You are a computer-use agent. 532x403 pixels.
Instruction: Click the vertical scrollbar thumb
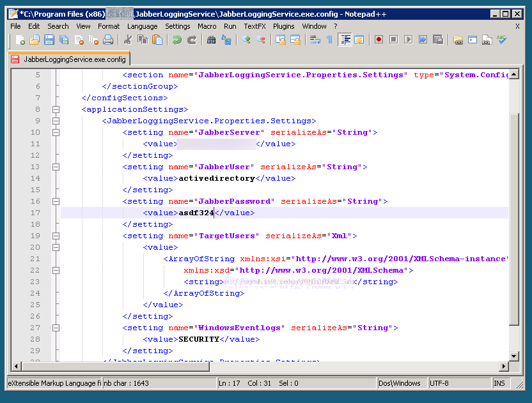tap(514, 219)
